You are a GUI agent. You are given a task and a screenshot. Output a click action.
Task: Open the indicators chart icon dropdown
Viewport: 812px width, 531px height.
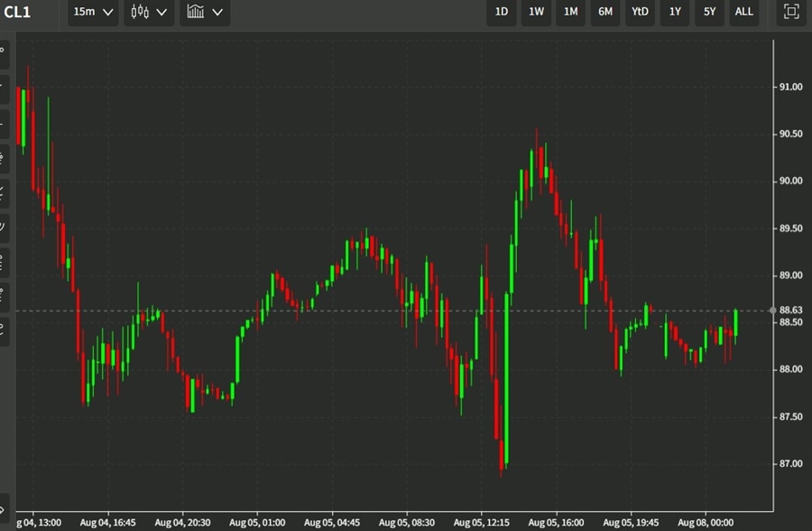(x=204, y=12)
